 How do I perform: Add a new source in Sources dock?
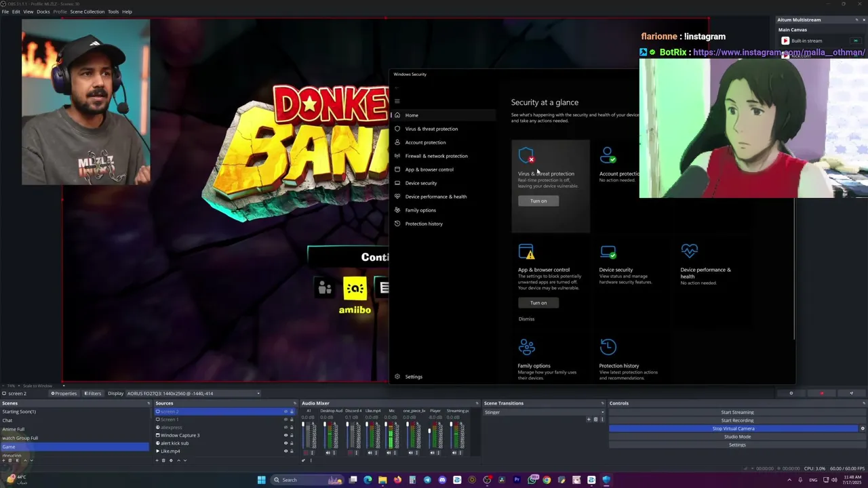[x=157, y=460]
